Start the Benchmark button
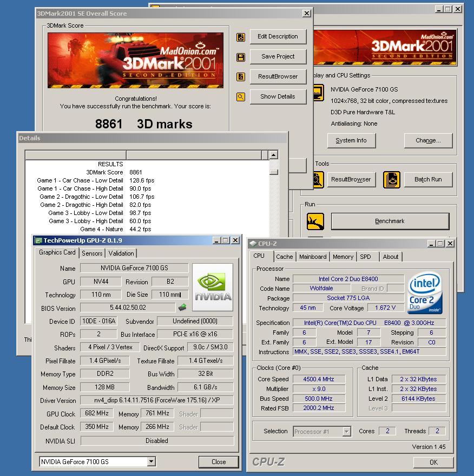The image size is (474, 476). coord(390,221)
